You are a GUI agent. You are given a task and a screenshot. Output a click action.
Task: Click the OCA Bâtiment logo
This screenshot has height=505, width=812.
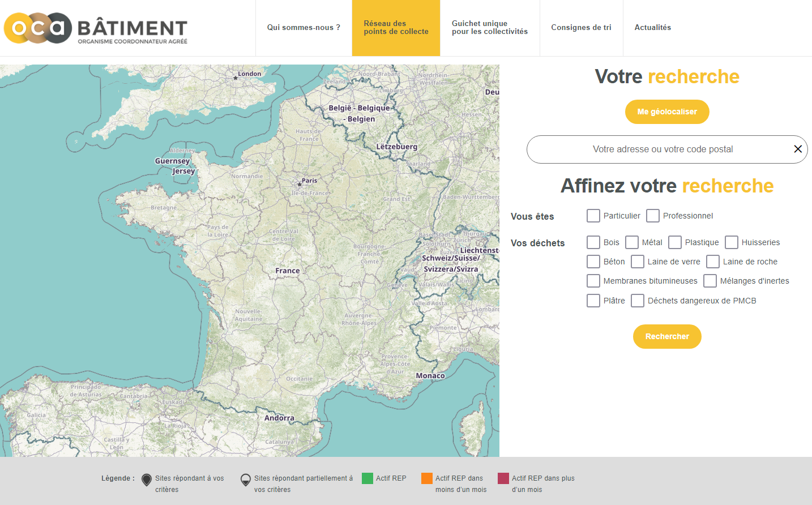tap(96, 28)
